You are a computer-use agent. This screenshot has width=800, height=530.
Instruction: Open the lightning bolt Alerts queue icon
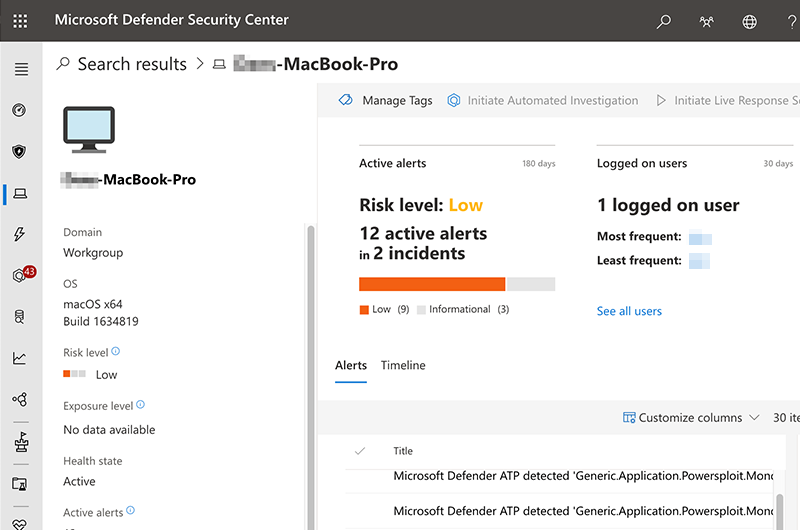[x=19, y=234]
